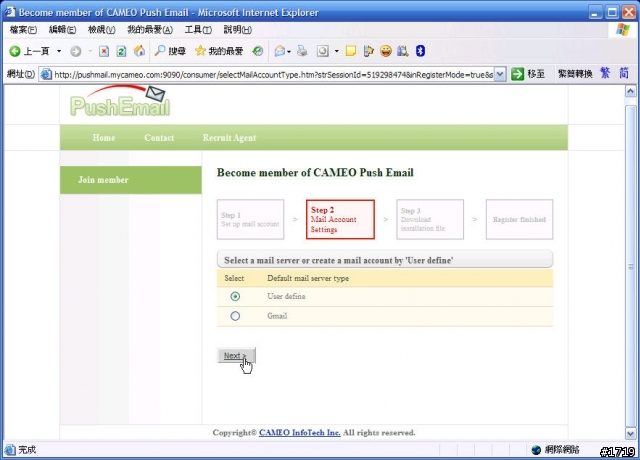This screenshot has height=460, width=640.
Task: Click the Edit toolbar icon beside printer
Action: pos(322,51)
